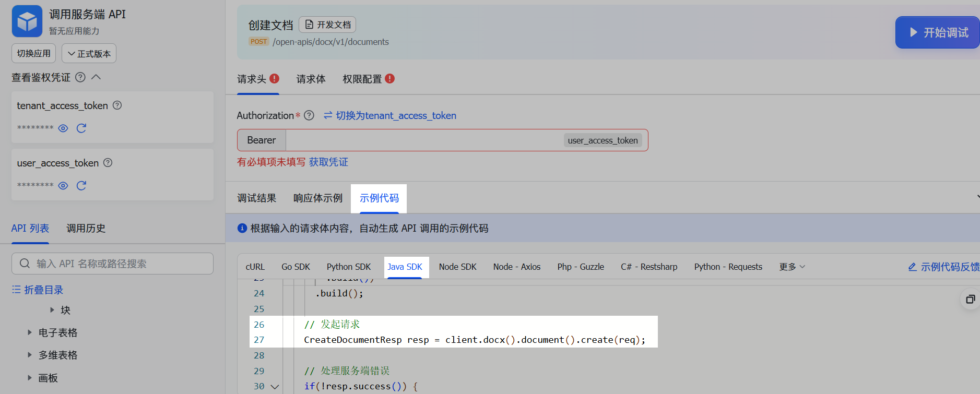
Task: Collapse the 查看鉴权凭证 section
Action: 96,77
